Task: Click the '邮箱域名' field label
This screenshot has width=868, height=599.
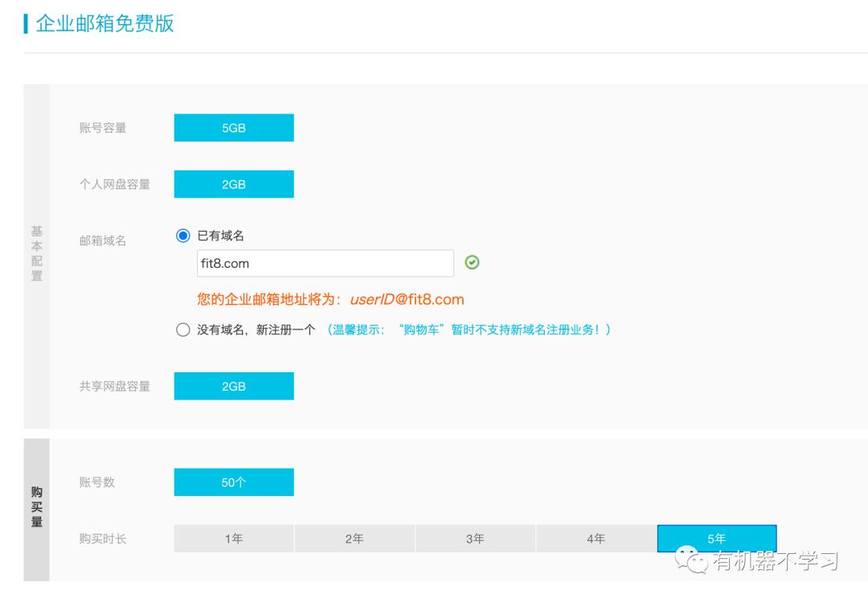Action: pyautogui.click(x=103, y=240)
